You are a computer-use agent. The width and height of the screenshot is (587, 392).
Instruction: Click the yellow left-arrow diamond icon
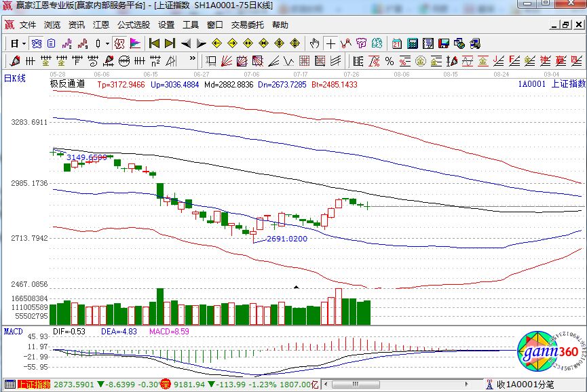tap(216, 43)
